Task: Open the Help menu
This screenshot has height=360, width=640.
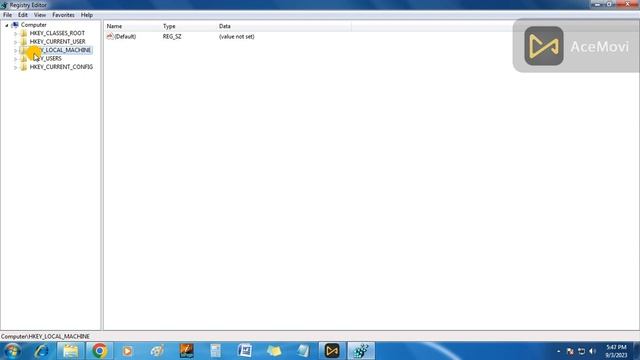Action: pyautogui.click(x=87, y=15)
